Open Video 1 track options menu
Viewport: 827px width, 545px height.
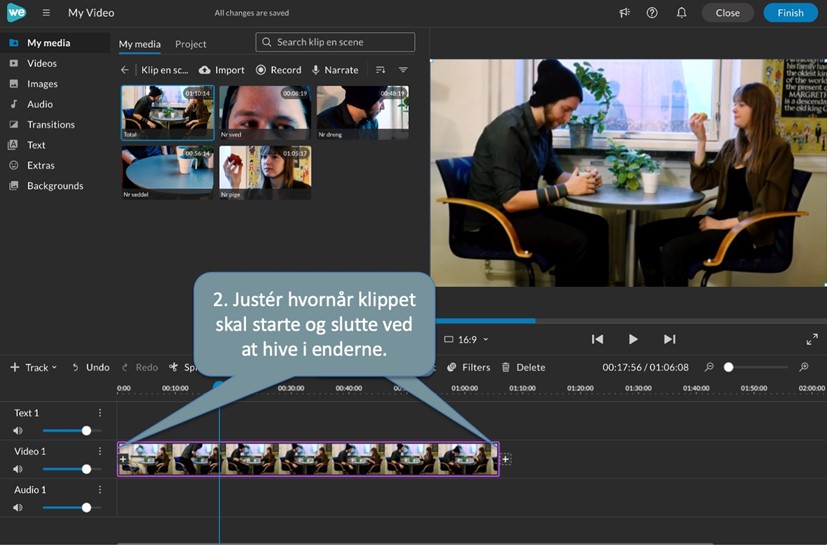point(100,451)
